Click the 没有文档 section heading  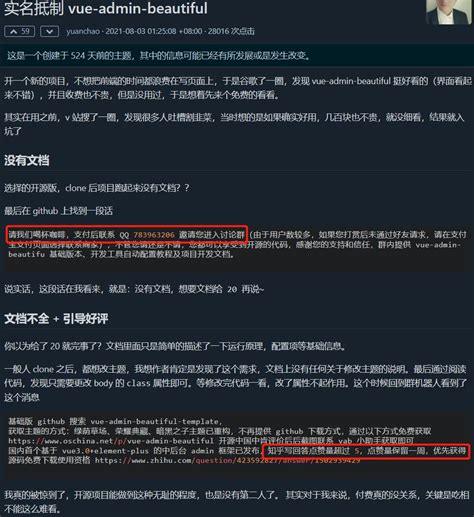point(27,161)
